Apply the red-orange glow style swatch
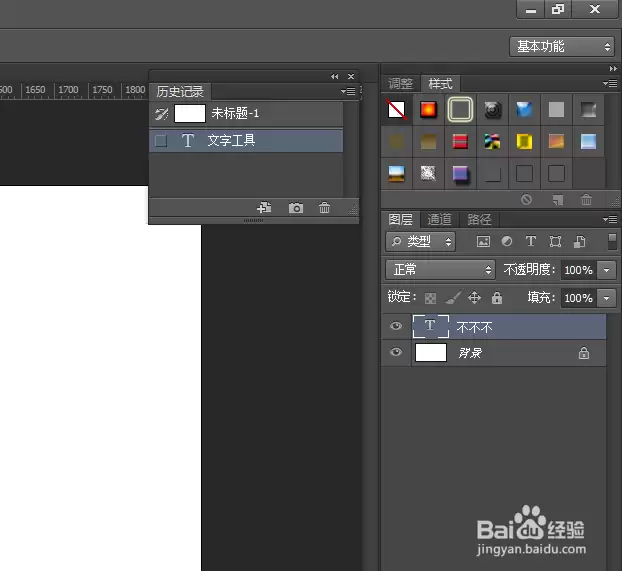The width and height of the screenshot is (622, 571). pyautogui.click(x=428, y=110)
